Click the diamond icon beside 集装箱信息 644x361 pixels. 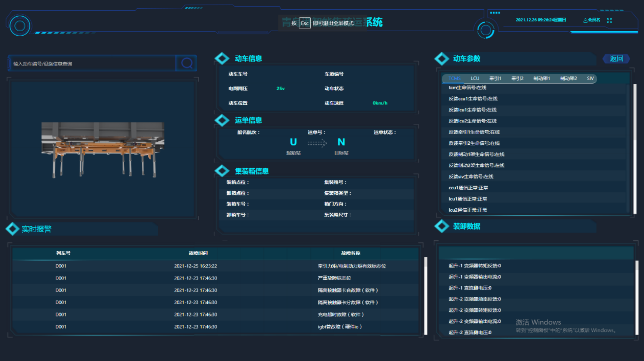click(222, 171)
